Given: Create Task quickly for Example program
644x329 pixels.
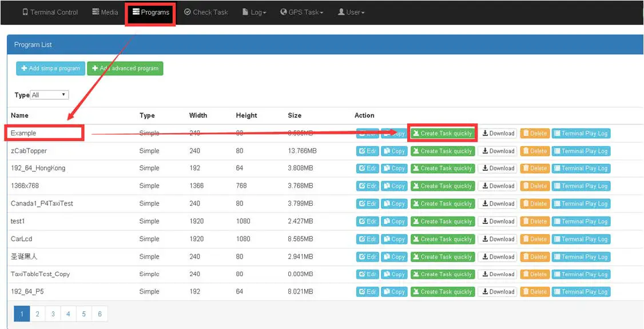Looking at the screenshot, I should (x=442, y=134).
